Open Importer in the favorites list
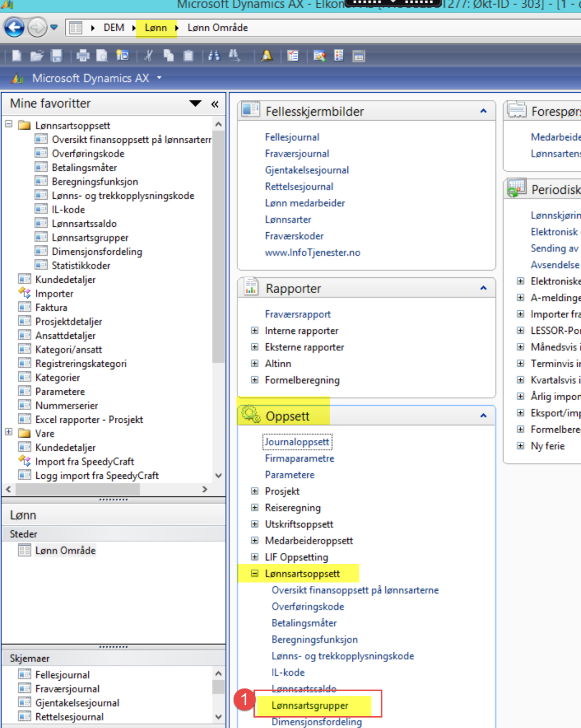 point(54,294)
